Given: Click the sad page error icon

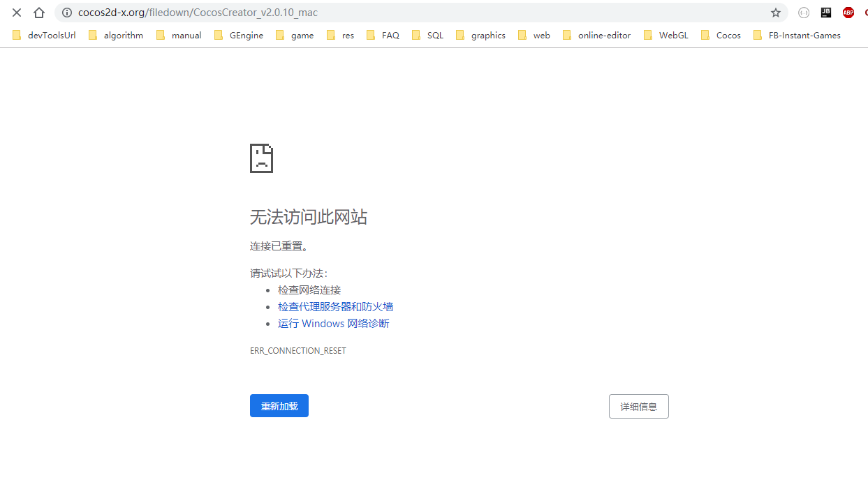Looking at the screenshot, I should [x=261, y=158].
